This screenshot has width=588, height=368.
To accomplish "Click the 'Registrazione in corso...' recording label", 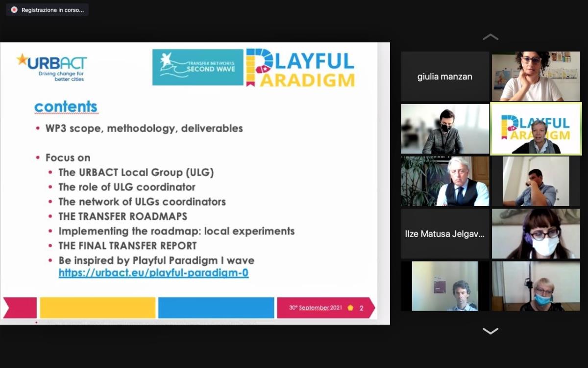I will tap(52, 10).
